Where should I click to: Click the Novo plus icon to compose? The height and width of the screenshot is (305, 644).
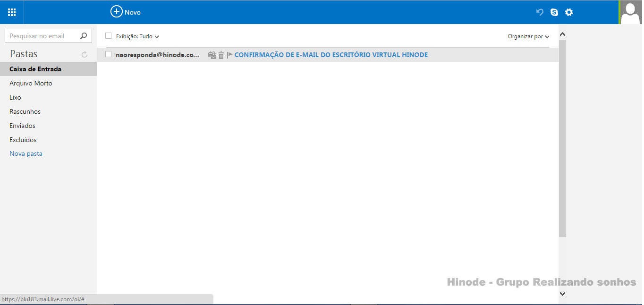(x=116, y=12)
